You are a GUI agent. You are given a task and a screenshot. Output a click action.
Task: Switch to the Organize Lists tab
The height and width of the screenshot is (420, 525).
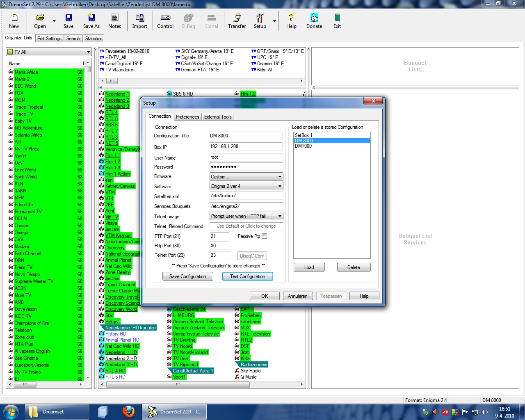[x=18, y=38]
